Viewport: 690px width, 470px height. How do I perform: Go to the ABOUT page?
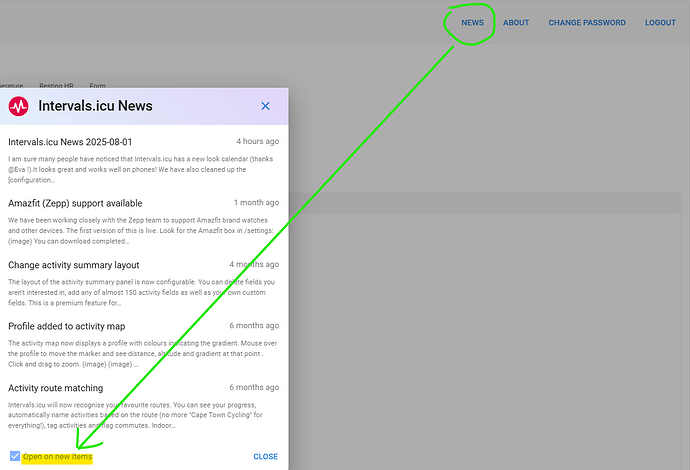pyautogui.click(x=516, y=22)
